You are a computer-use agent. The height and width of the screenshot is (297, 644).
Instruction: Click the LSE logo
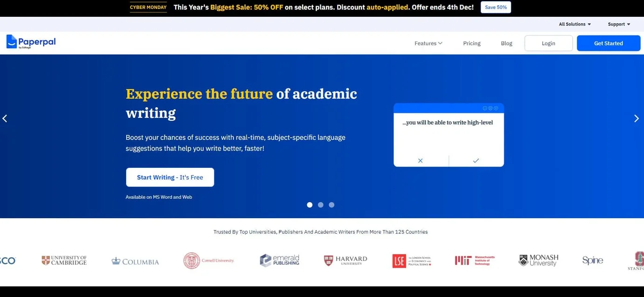[412, 261]
